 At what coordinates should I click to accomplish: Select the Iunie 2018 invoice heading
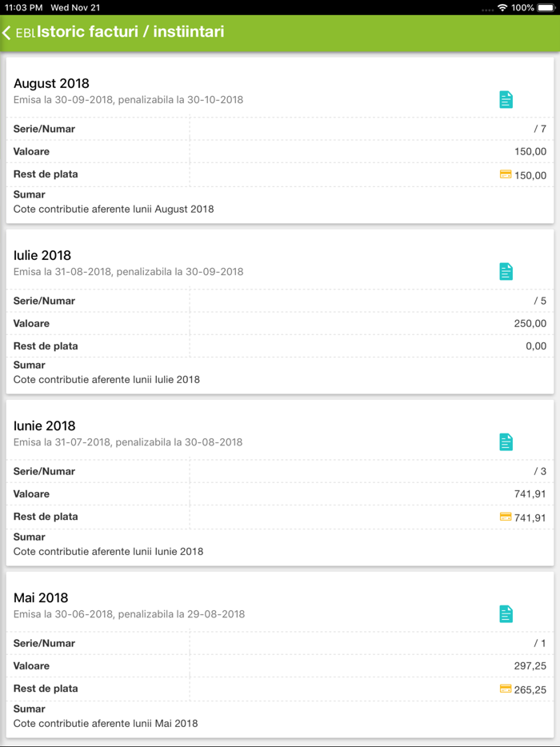click(x=45, y=425)
